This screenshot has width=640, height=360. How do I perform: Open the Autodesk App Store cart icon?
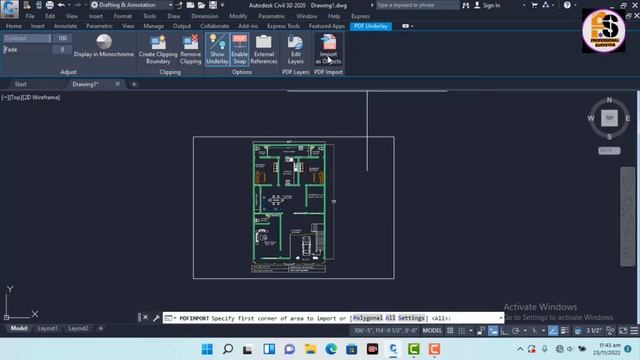[534, 5]
